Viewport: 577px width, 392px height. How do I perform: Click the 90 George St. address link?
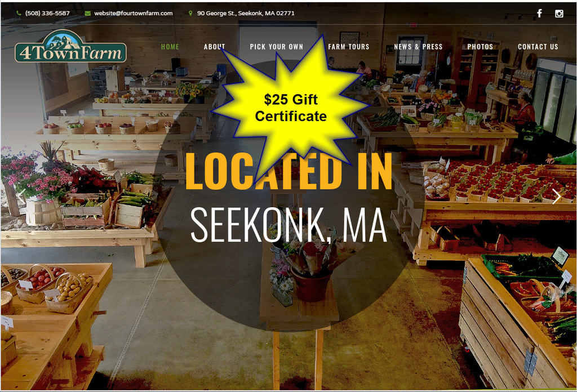(x=246, y=14)
